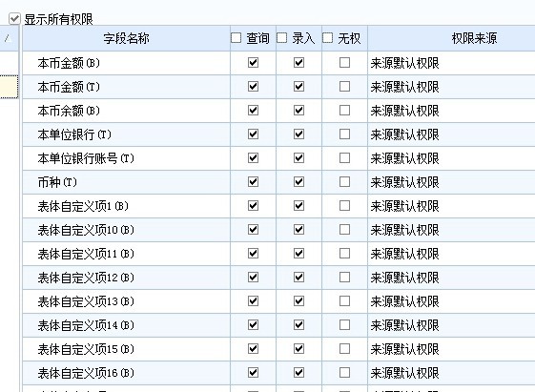Uncheck 查询 for 表体自定义项15(B)
This screenshot has width=535, height=392.
click(253, 349)
